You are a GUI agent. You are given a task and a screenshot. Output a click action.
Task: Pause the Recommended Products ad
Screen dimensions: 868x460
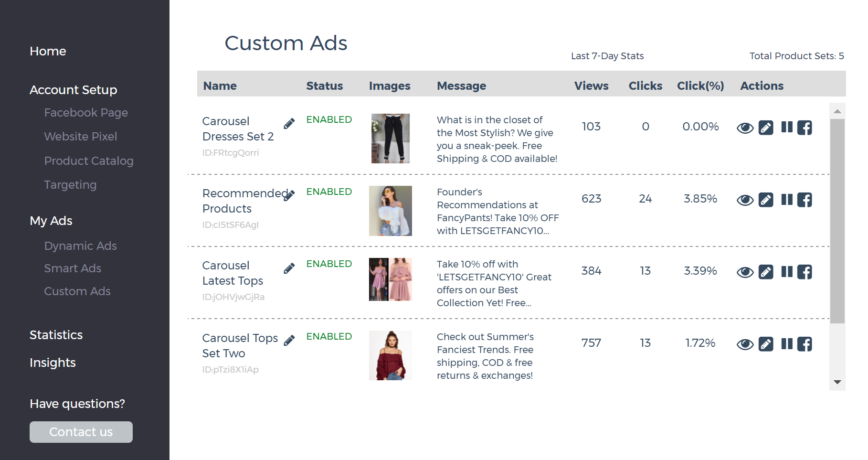click(x=786, y=199)
